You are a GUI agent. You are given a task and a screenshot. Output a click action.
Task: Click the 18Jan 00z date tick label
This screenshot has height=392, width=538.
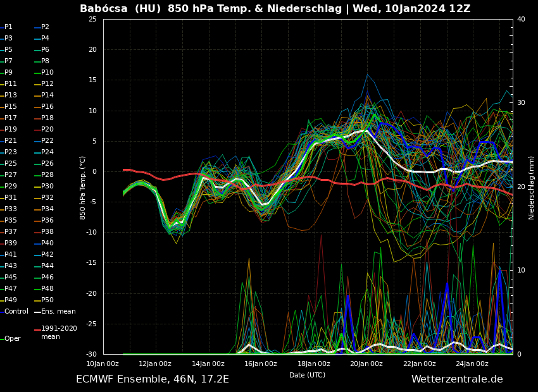[314, 364]
